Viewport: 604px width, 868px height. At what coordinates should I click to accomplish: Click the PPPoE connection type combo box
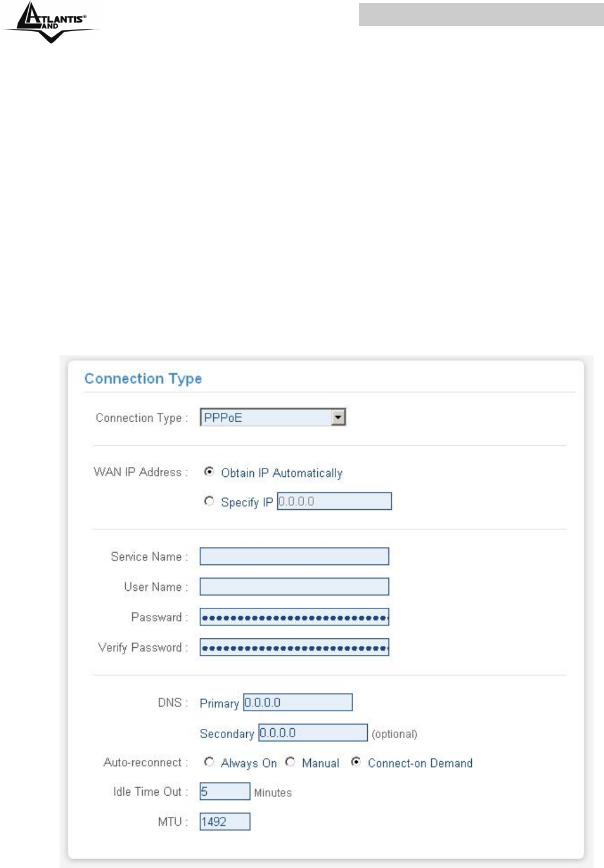[x=266, y=418]
